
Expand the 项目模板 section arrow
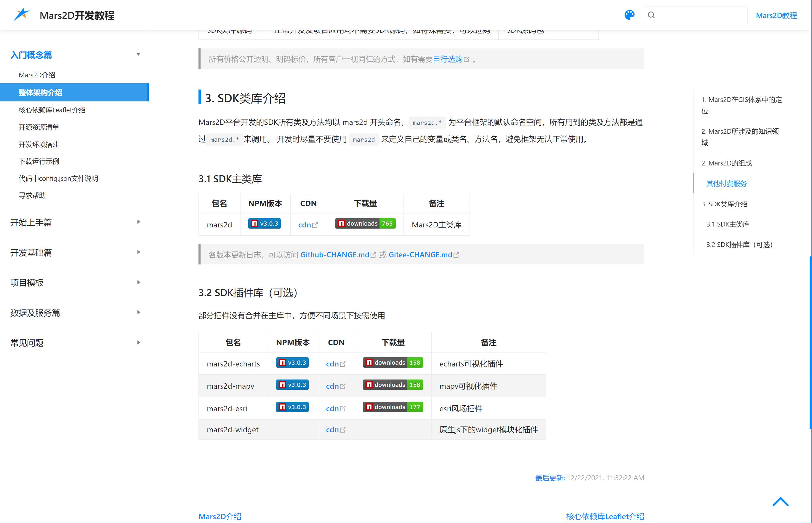(138, 282)
